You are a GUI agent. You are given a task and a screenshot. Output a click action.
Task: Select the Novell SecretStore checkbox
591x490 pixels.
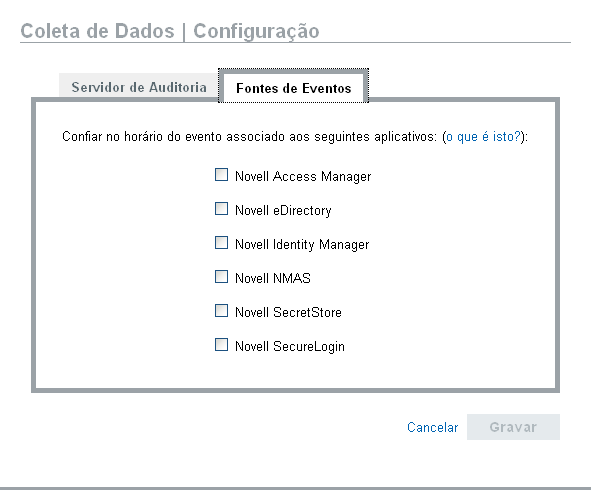click(x=221, y=311)
